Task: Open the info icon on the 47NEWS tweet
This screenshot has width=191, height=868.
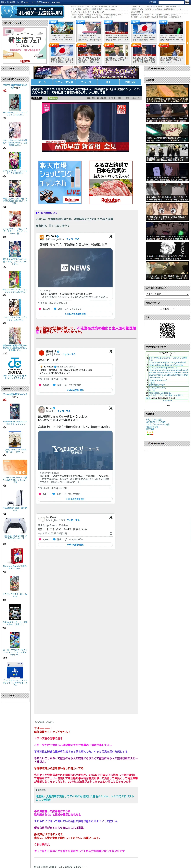Action: click(111, 303)
